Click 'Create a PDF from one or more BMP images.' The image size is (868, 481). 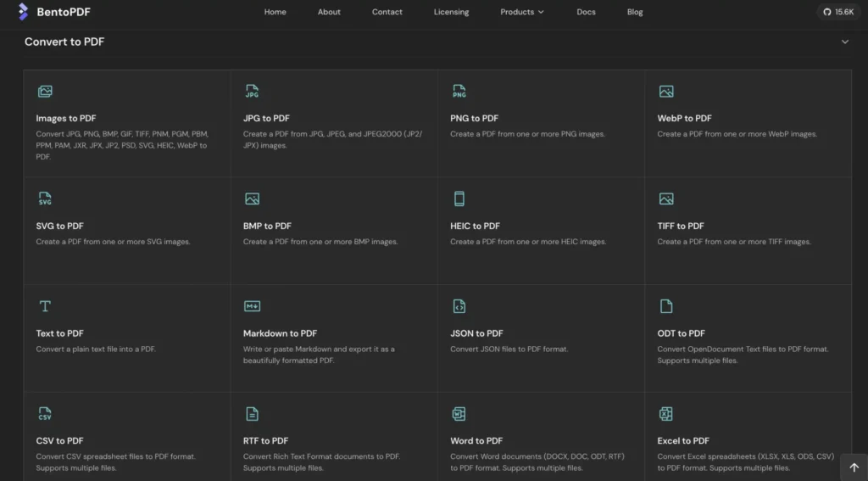pos(320,242)
